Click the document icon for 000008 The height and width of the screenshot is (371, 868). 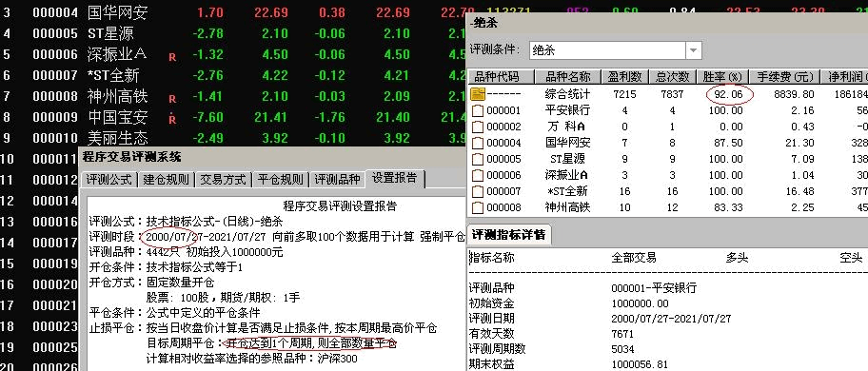tap(478, 208)
